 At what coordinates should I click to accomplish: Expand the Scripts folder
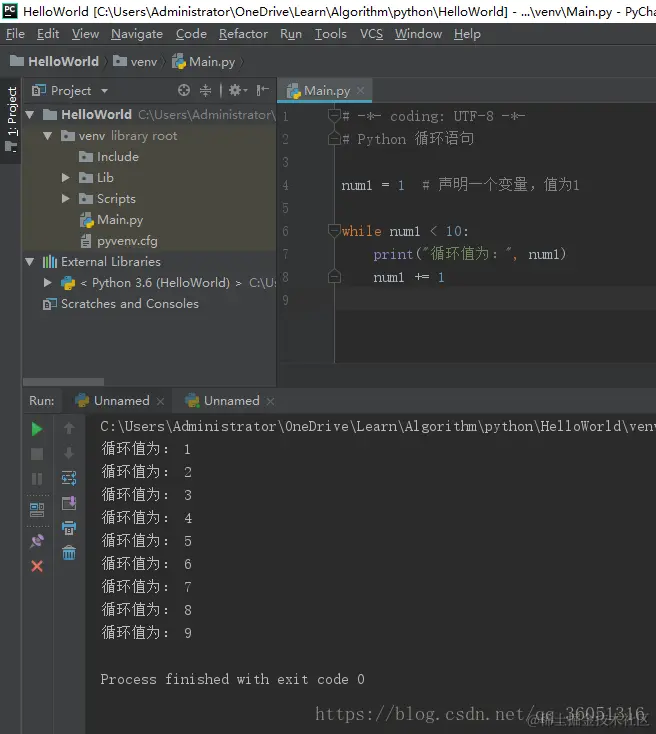[66, 198]
